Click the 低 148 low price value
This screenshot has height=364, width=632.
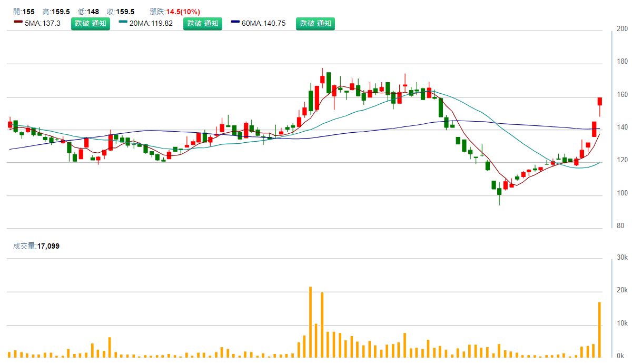click(86, 12)
